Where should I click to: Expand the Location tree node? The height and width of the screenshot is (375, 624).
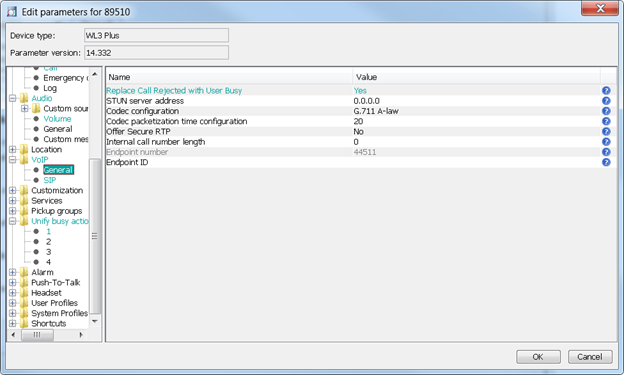click(13, 149)
